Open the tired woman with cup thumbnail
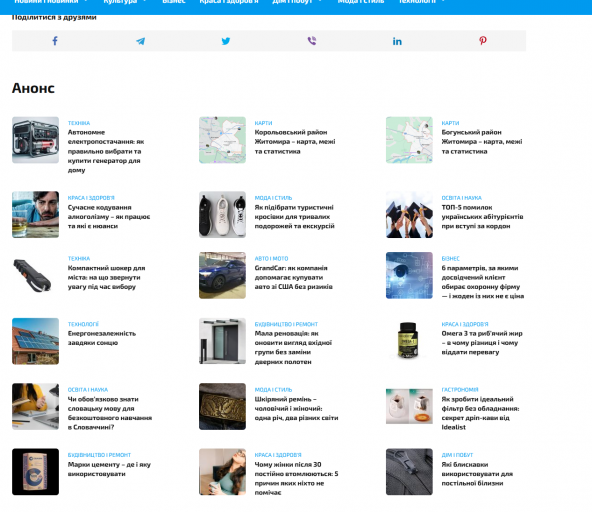Image resolution: width=592 pixels, height=512 pixels. point(222,472)
